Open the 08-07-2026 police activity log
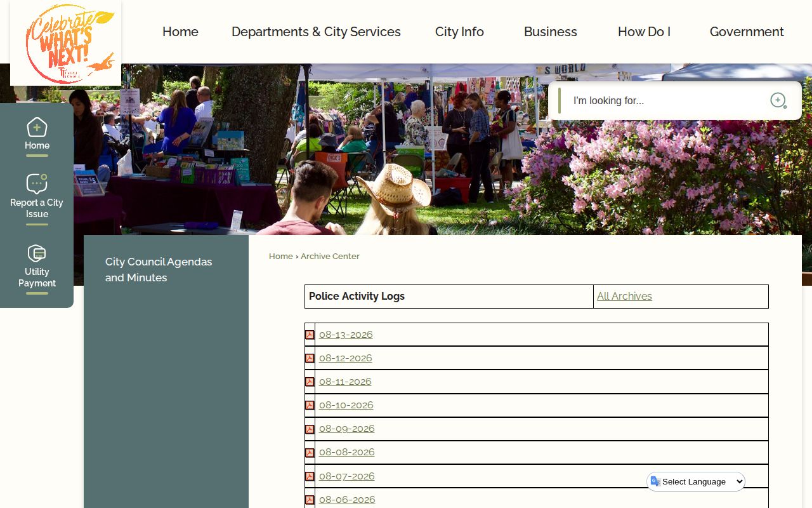This screenshot has width=812, height=508. [347, 476]
